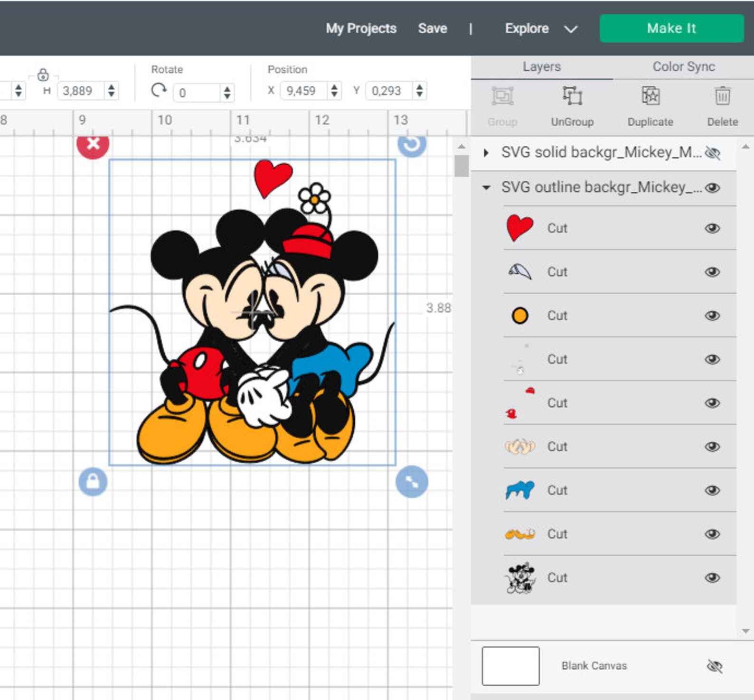Hide the SVG outline backgr group
This screenshot has height=700, width=754.
coord(712,188)
